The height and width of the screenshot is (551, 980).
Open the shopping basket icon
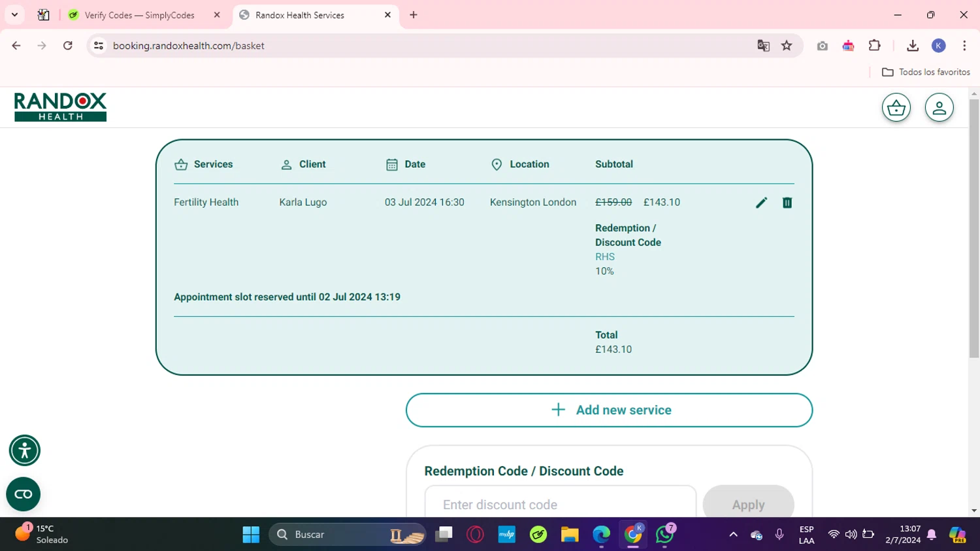896,108
